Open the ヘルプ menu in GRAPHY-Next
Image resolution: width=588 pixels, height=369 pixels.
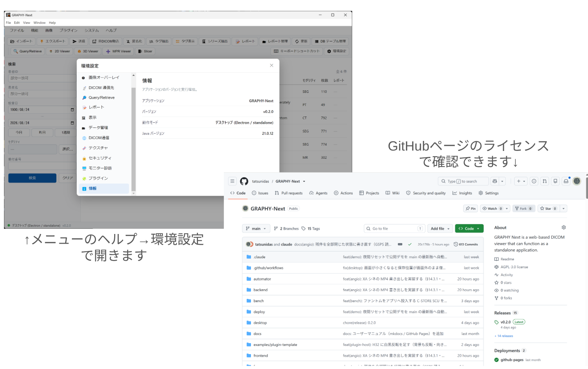point(111,30)
